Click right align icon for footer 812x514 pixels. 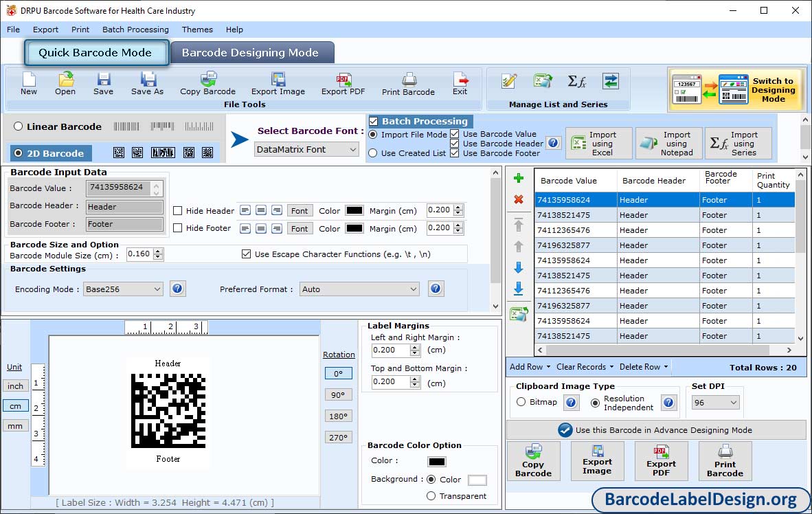coord(277,228)
